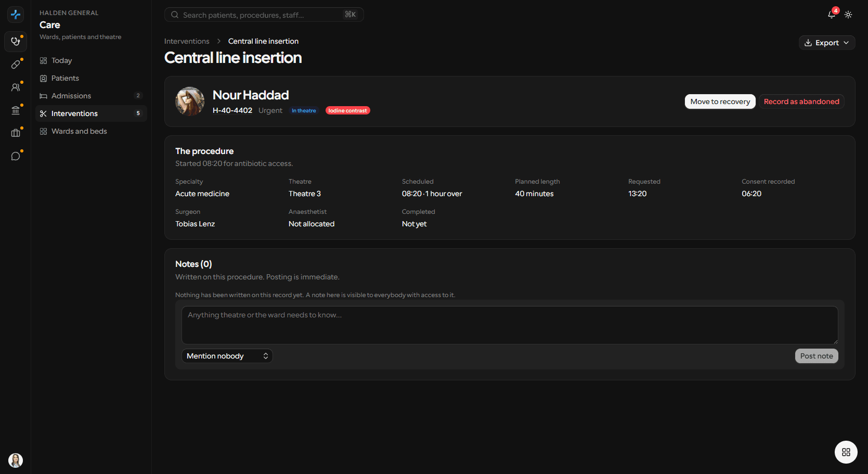Open the pill pharmacy rail icon

(x=16, y=64)
